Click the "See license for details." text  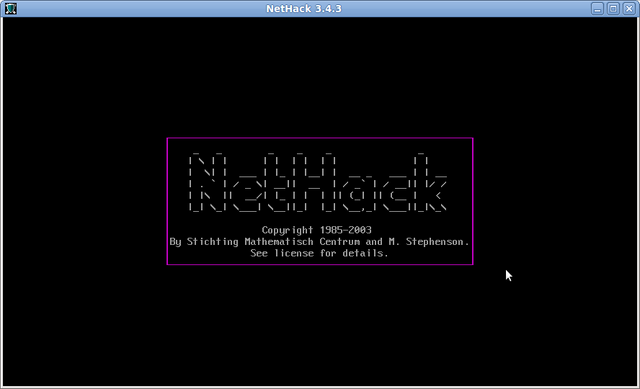point(319,253)
